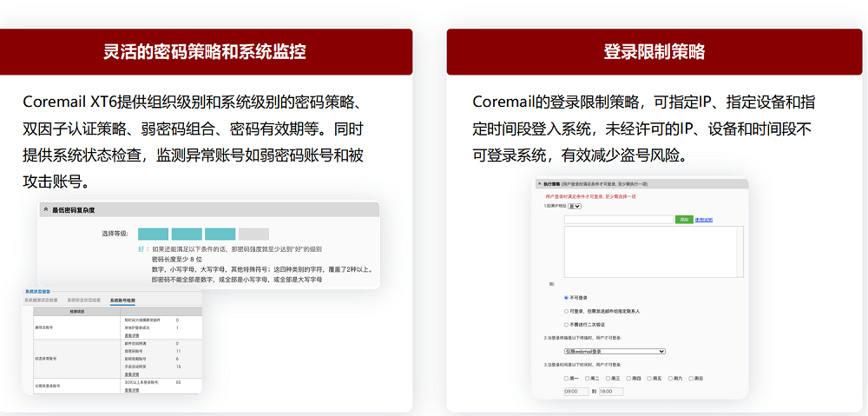Click the 检测项目 column header

click(x=77, y=312)
